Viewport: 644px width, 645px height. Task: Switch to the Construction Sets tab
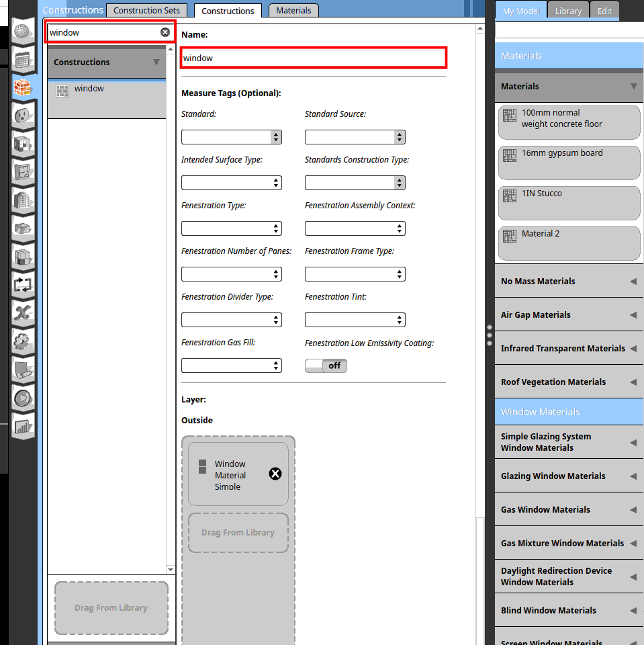tap(146, 11)
